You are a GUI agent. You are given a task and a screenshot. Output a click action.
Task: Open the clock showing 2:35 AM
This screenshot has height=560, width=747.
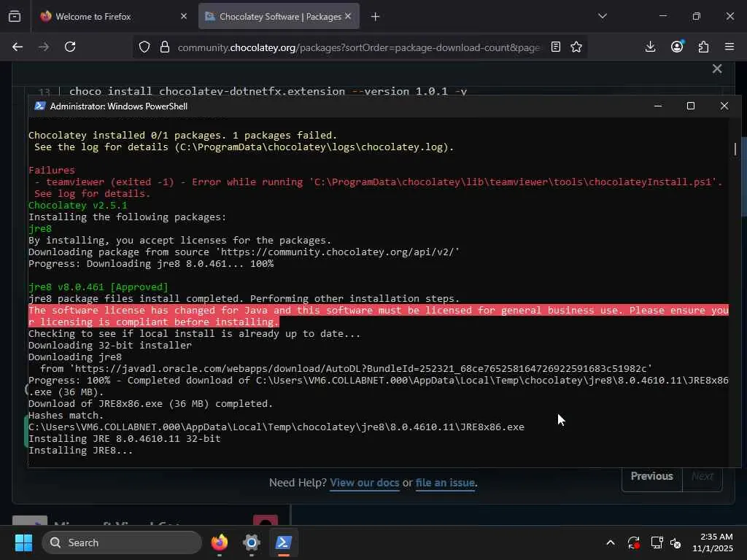[x=713, y=542]
